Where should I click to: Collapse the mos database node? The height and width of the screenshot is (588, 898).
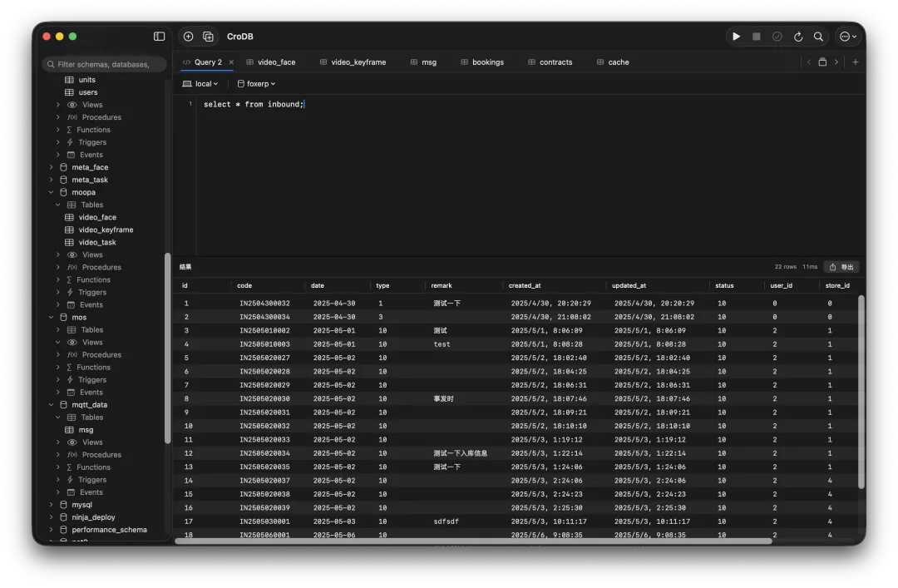[51, 318]
